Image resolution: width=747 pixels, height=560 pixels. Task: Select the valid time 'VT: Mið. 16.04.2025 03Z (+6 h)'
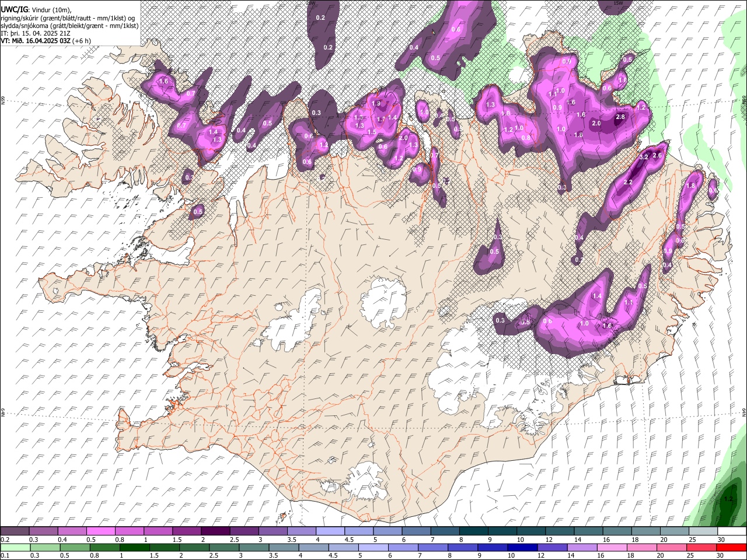coord(46,41)
